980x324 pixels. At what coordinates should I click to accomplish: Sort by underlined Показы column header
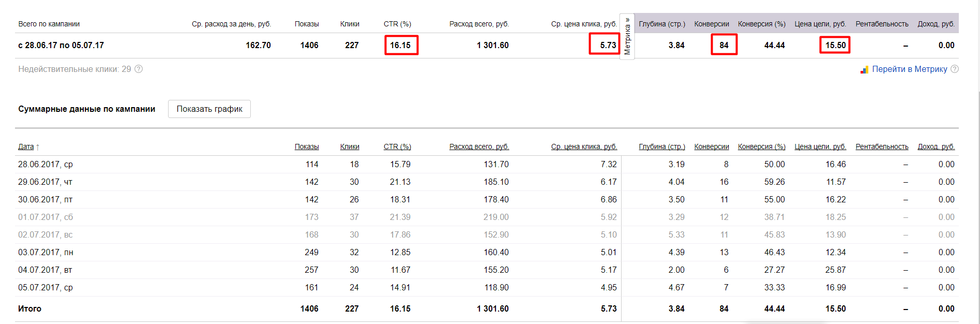[x=307, y=146]
